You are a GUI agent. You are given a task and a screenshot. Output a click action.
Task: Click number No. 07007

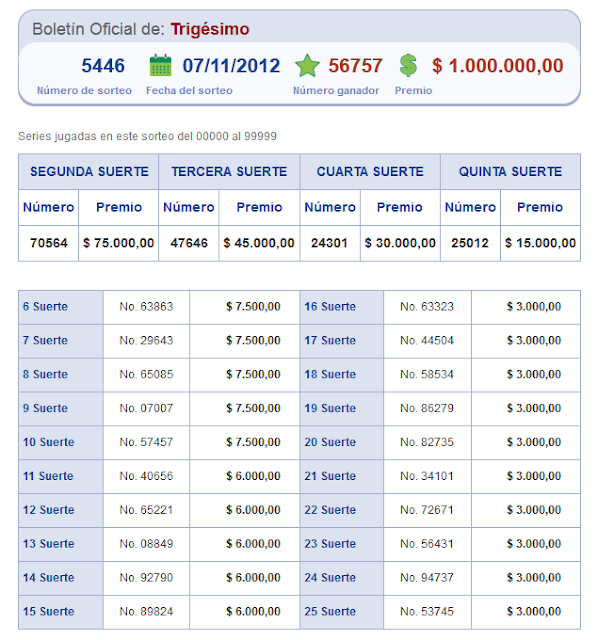[x=146, y=409]
